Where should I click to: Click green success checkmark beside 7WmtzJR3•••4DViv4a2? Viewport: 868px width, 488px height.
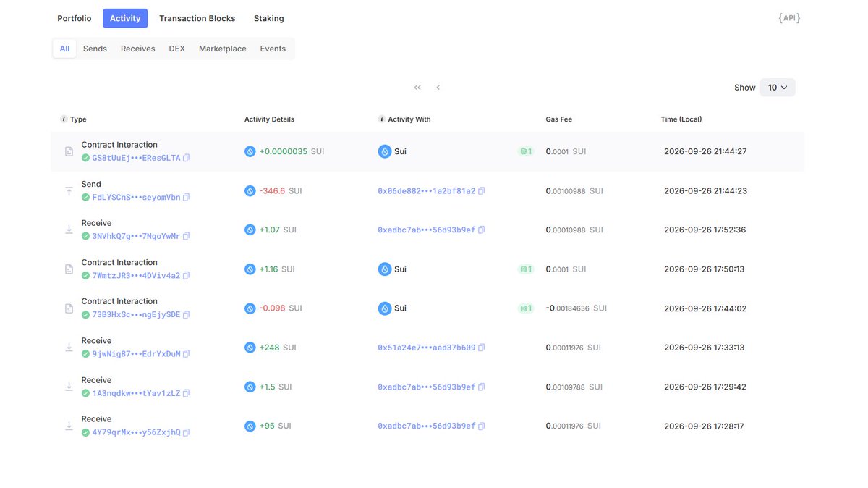[85, 276]
